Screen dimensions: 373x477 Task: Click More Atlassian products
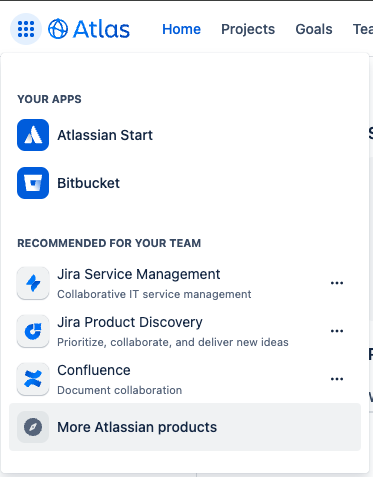(185, 427)
